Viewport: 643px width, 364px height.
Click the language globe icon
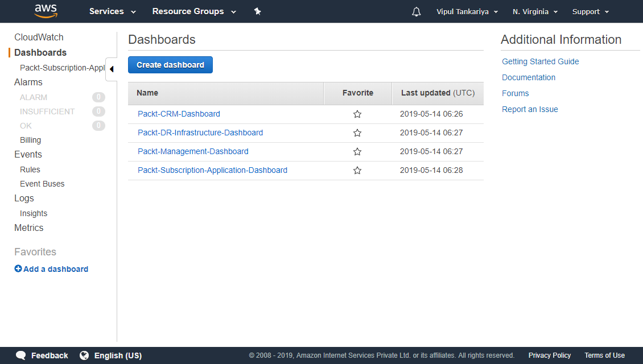(x=84, y=355)
